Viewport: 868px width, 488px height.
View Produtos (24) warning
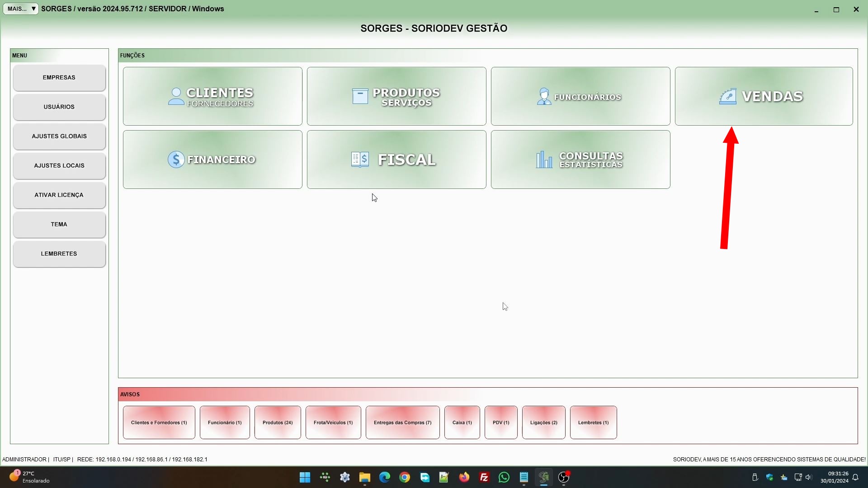click(278, 422)
